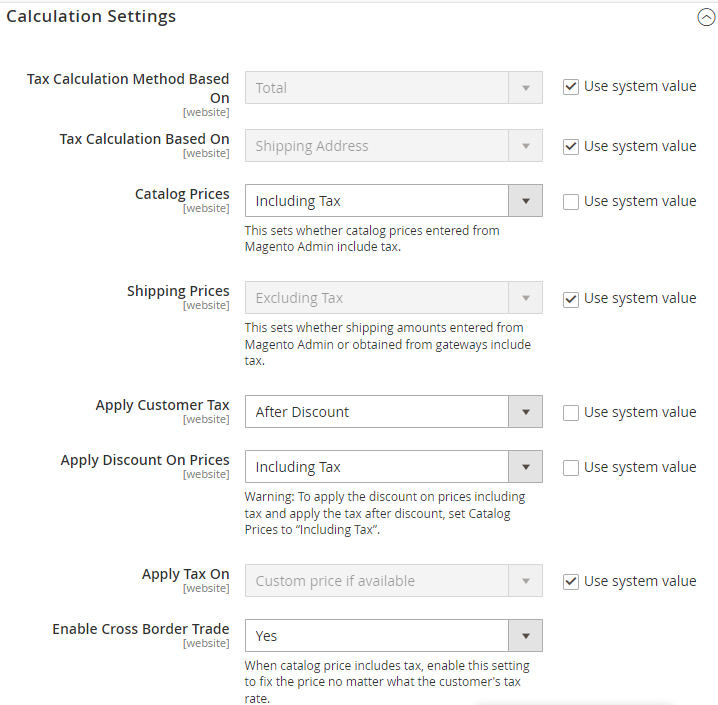Click the Apply Tax On field label
The width and height of the screenshot is (718, 705).
pyautogui.click(x=185, y=574)
